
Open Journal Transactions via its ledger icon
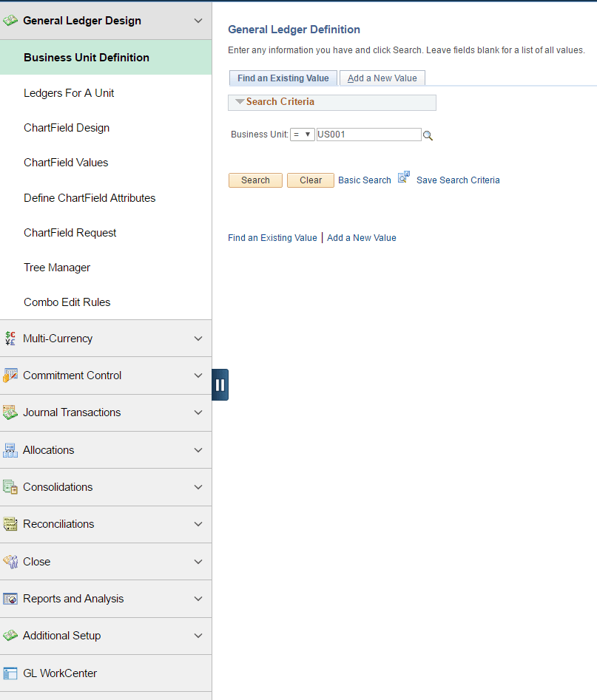tap(10, 412)
